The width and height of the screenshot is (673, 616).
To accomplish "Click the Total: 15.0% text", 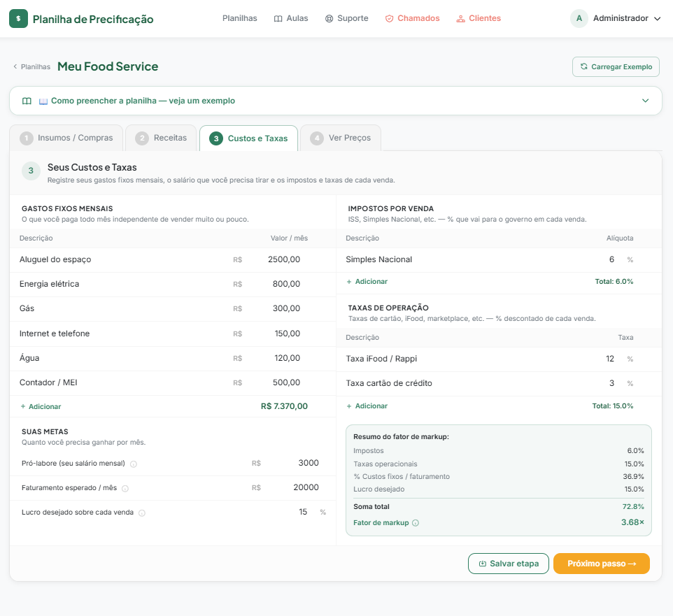I will click(x=613, y=406).
